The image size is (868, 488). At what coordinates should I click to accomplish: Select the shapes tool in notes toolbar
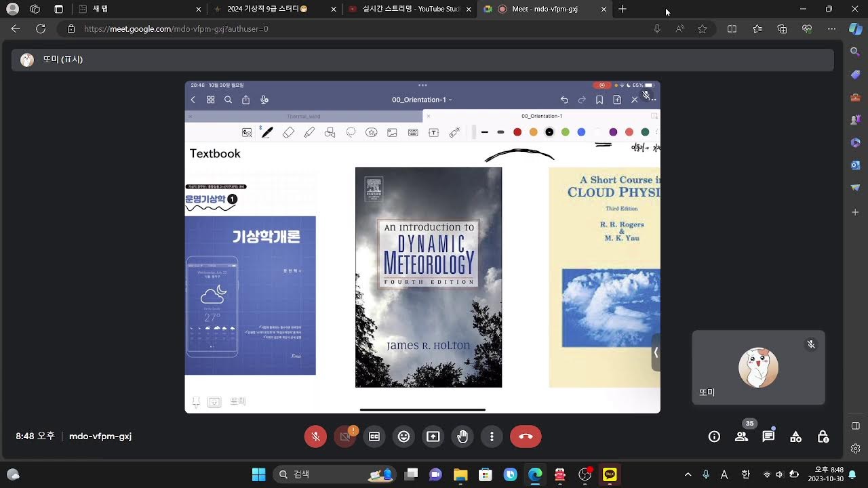330,132
